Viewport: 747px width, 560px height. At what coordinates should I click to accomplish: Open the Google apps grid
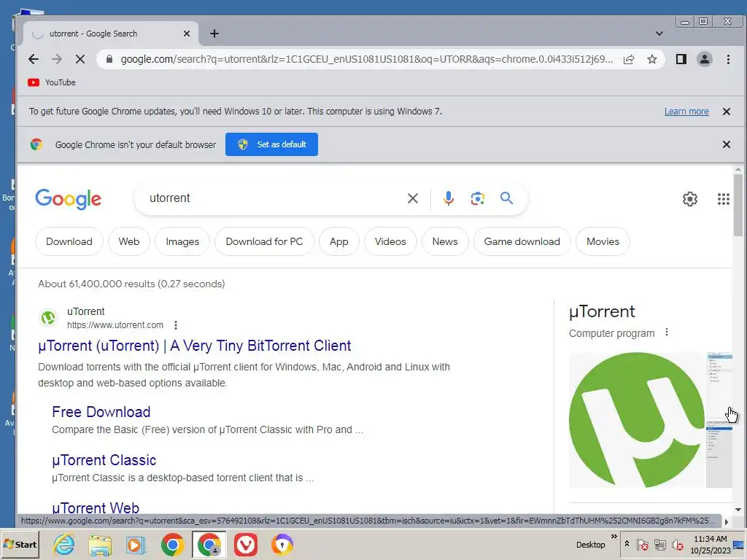724,198
